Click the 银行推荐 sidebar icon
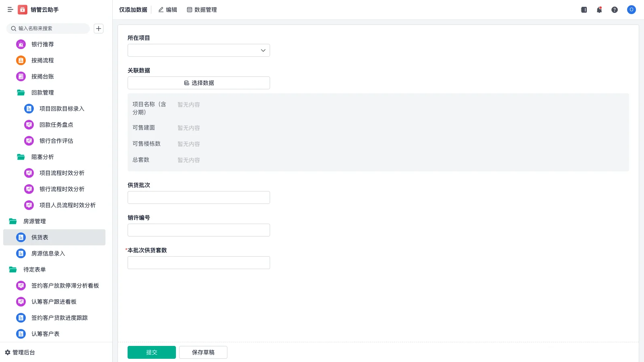Screen dimensions: 644x362 [x=21, y=44]
